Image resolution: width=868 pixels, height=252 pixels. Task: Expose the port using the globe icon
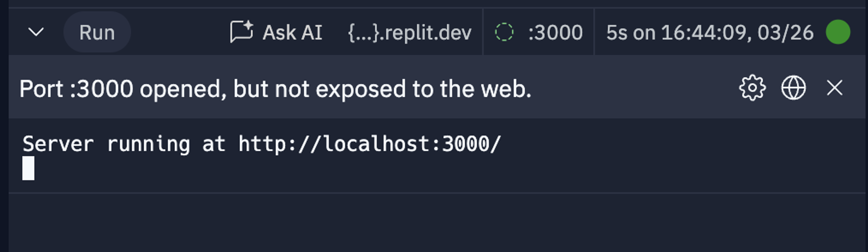794,88
